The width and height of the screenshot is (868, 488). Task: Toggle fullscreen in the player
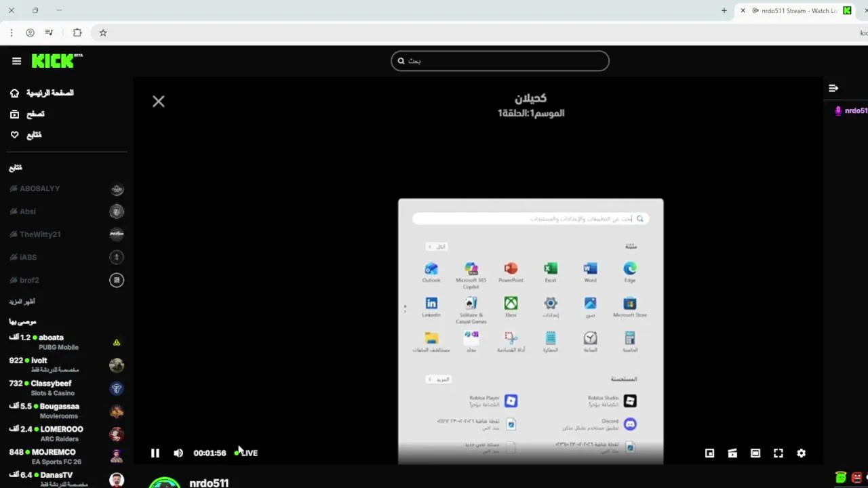point(778,453)
